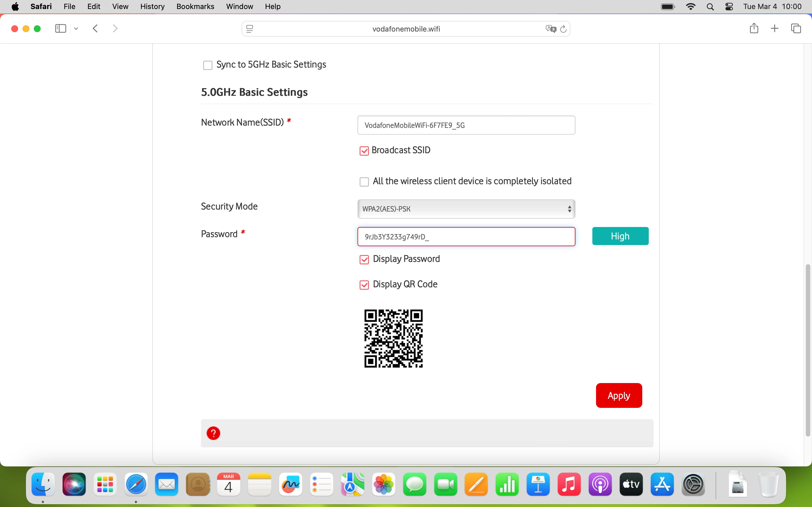Screen dimensions: 812x507
Task: Launch FaceTime from the Dock
Action: point(445,484)
